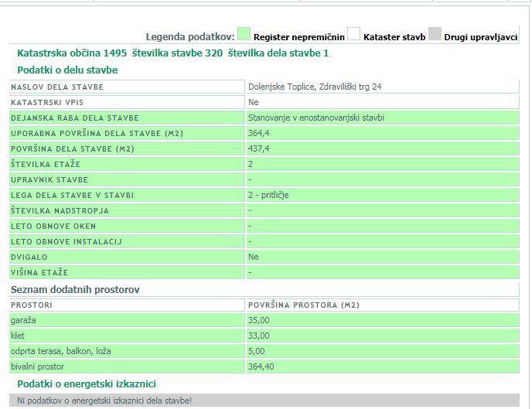Click the 'LETO OBNOVE INSTALACIJ' label
This screenshot has height=409, width=532.
(66, 242)
